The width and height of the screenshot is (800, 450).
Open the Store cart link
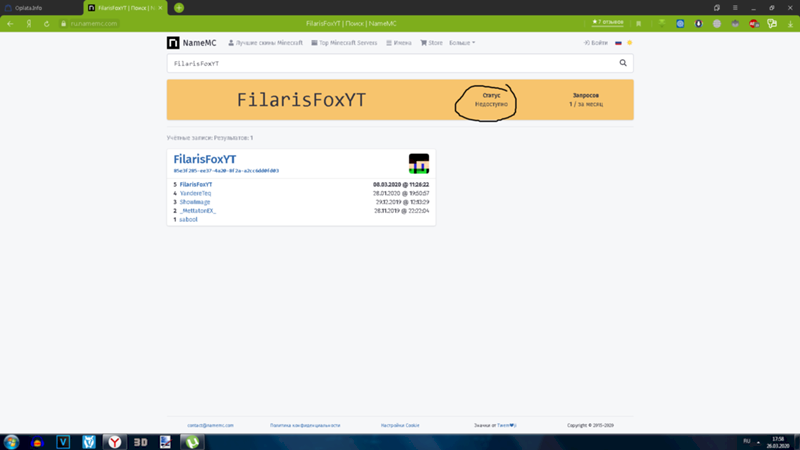click(x=431, y=43)
